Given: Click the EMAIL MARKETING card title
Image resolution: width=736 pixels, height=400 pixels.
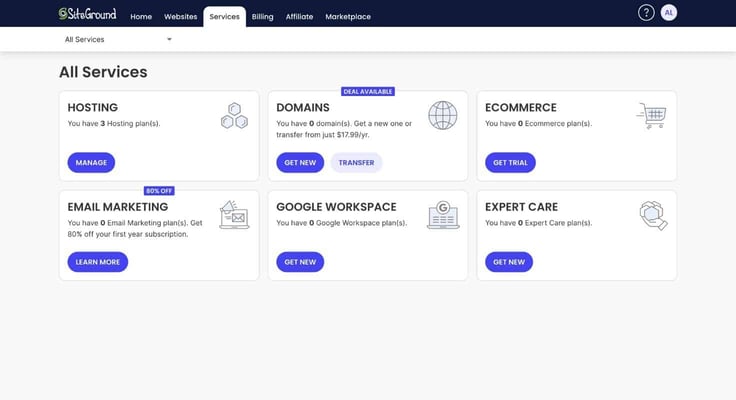Looking at the screenshot, I should [118, 207].
